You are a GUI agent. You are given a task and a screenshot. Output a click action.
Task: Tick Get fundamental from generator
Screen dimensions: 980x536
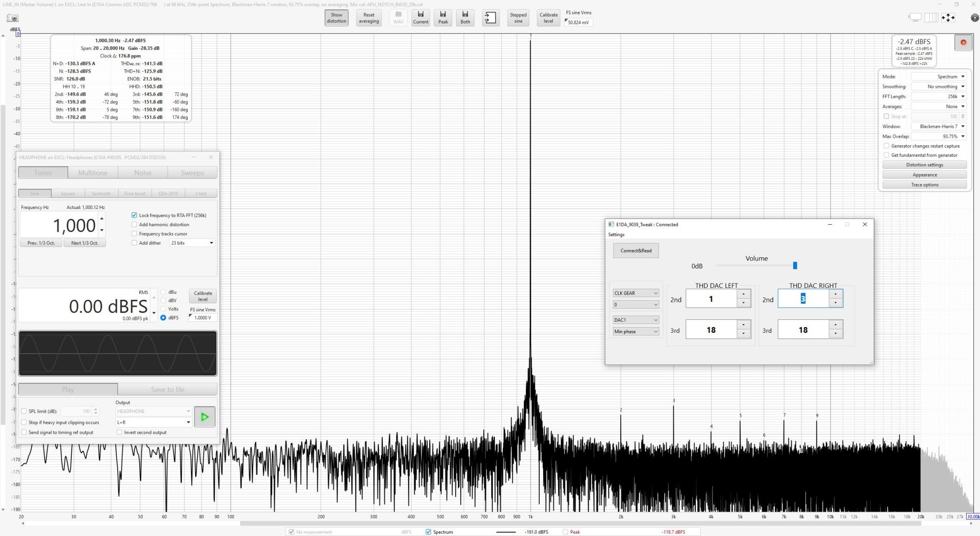886,155
